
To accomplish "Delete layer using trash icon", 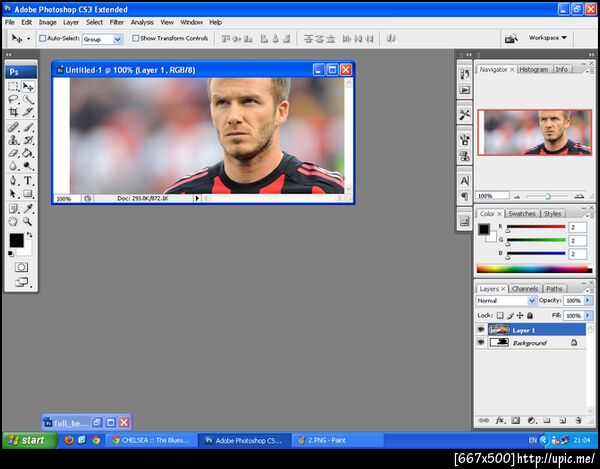I will tap(578, 420).
